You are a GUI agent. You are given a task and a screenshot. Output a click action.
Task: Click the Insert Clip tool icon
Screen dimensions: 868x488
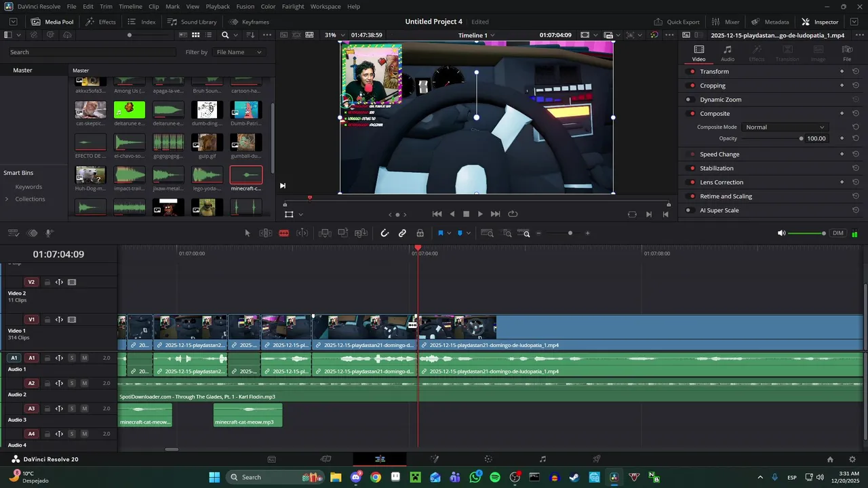325,233
